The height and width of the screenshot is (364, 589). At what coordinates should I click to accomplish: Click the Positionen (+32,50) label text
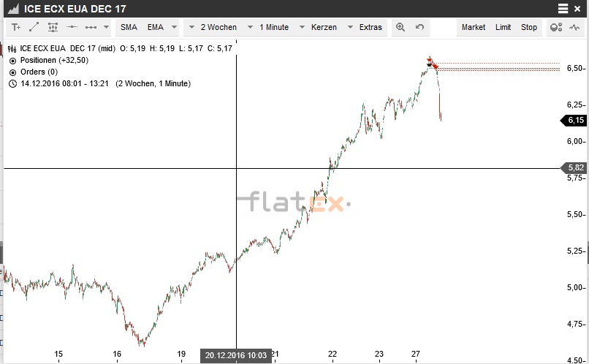click(x=54, y=61)
